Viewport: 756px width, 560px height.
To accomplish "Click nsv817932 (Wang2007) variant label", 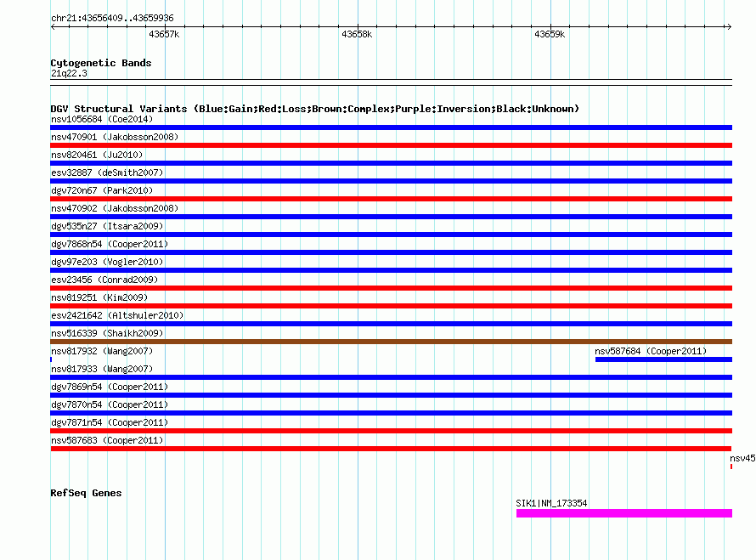I will (x=102, y=351).
